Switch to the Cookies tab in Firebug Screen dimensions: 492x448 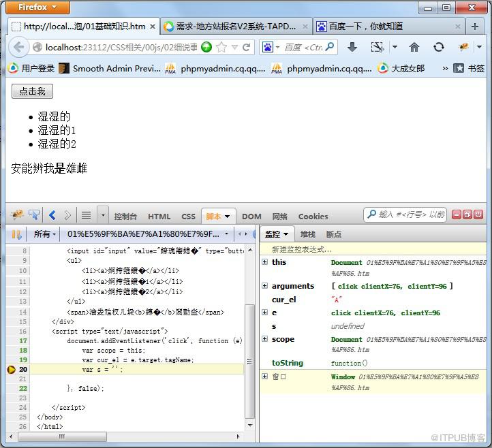pos(313,217)
